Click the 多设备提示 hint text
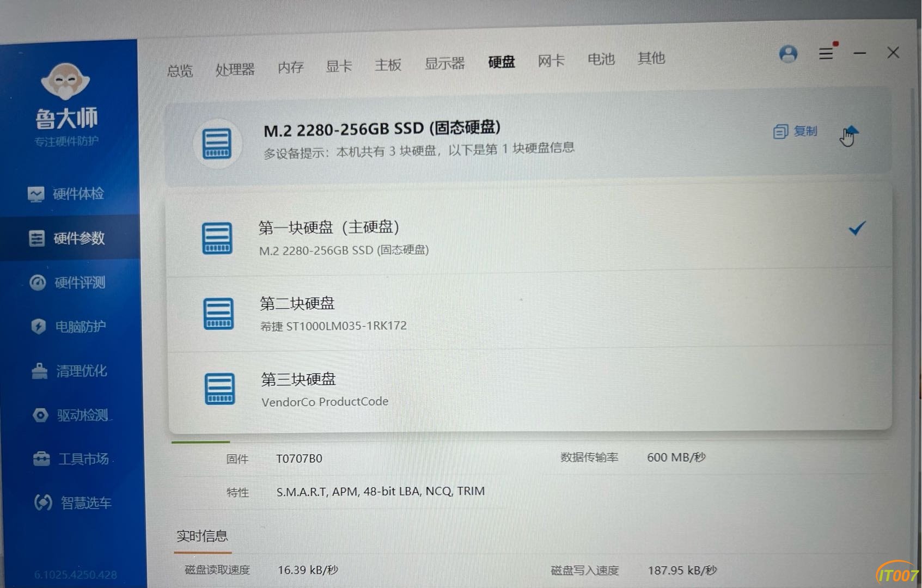This screenshot has height=588, width=922. 419,150
